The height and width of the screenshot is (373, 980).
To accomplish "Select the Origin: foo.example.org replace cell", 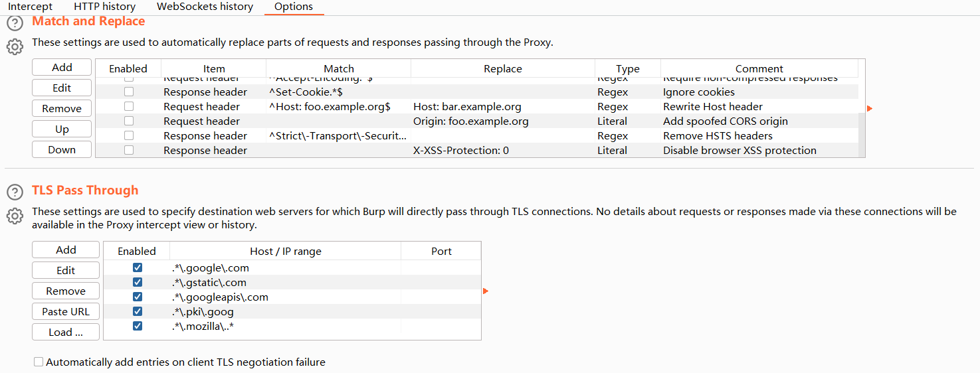I will [503, 121].
